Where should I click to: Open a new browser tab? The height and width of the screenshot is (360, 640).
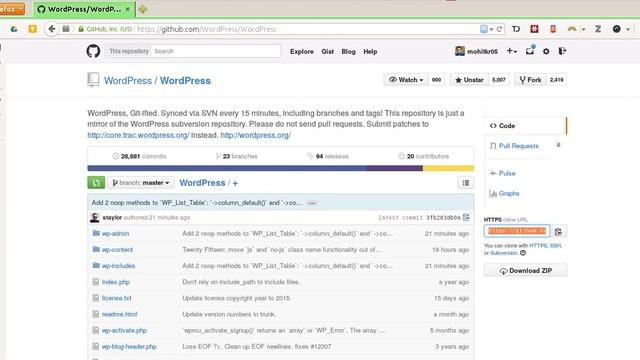pos(142,9)
